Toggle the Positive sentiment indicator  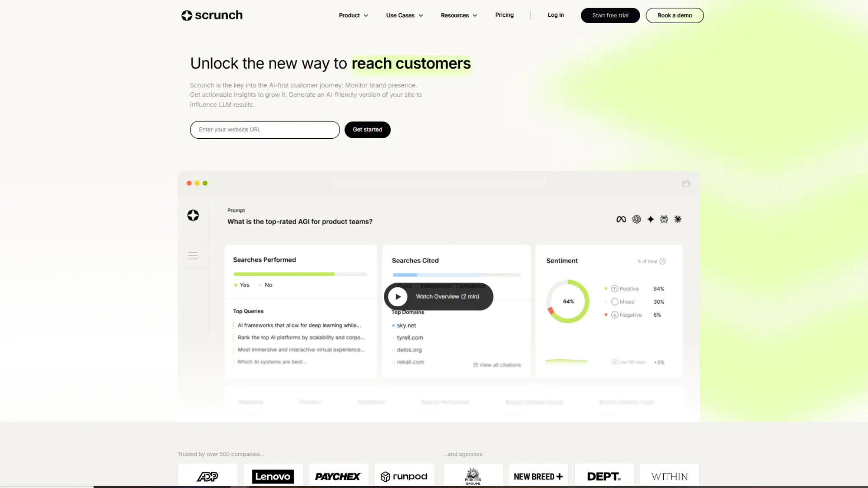click(x=625, y=288)
